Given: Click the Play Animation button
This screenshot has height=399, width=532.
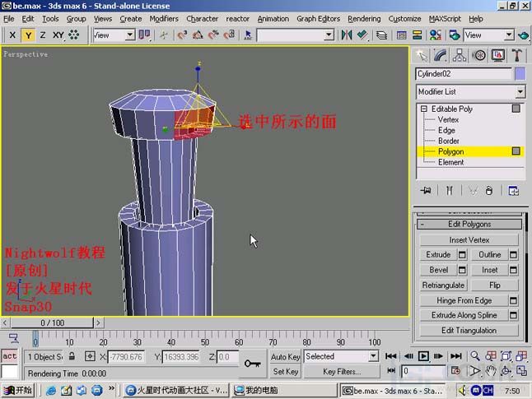Looking at the screenshot, I should [423, 356].
